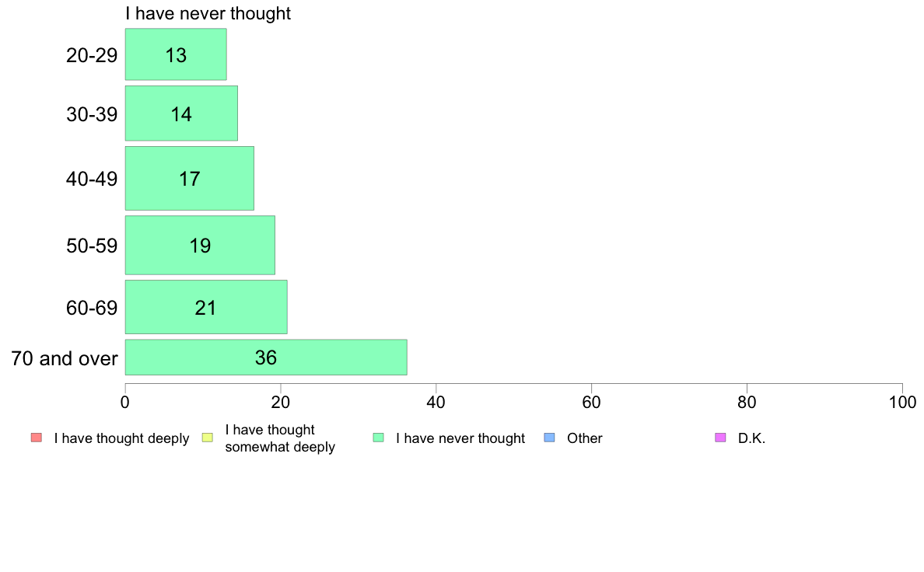The image size is (924, 572).
Task: Click the 60 tick on the x-axis
Action: [591, 403]
